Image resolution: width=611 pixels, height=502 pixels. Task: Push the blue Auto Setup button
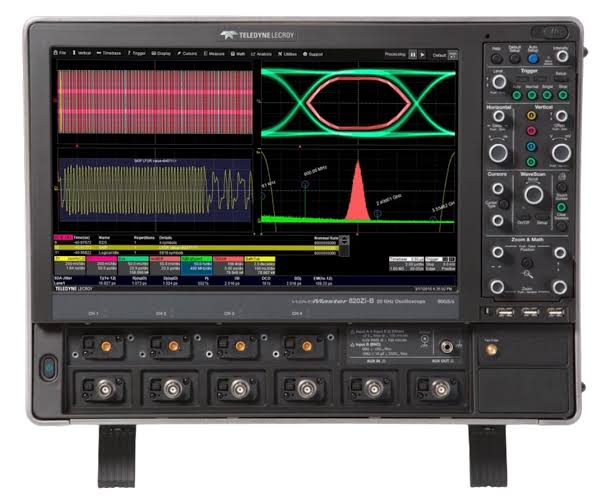pos(533,59)
